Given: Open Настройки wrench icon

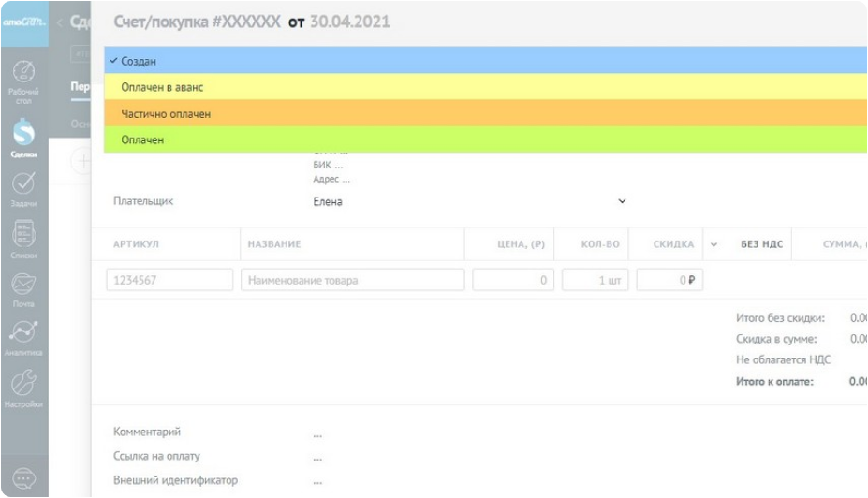Looking at the screenshot, I should [x=23, y=388].
